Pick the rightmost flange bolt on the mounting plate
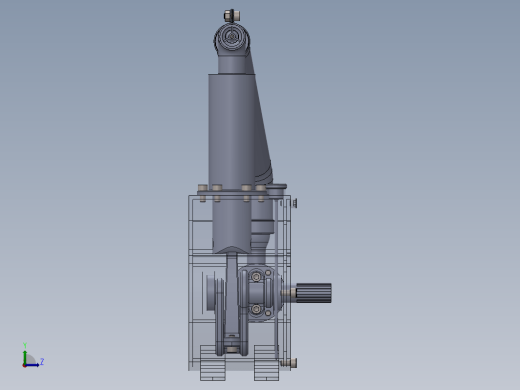520x390 pixels. [x=261, y=193]
